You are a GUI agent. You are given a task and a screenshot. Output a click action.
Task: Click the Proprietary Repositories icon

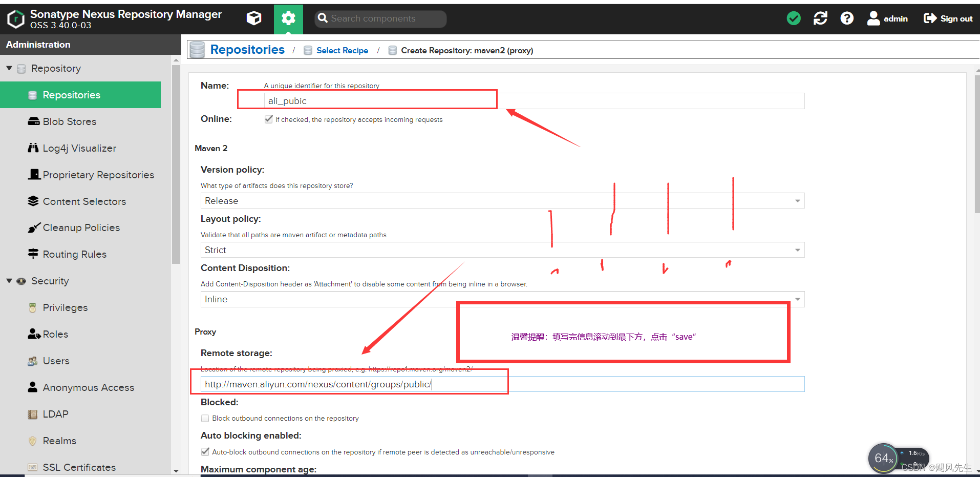34,175
